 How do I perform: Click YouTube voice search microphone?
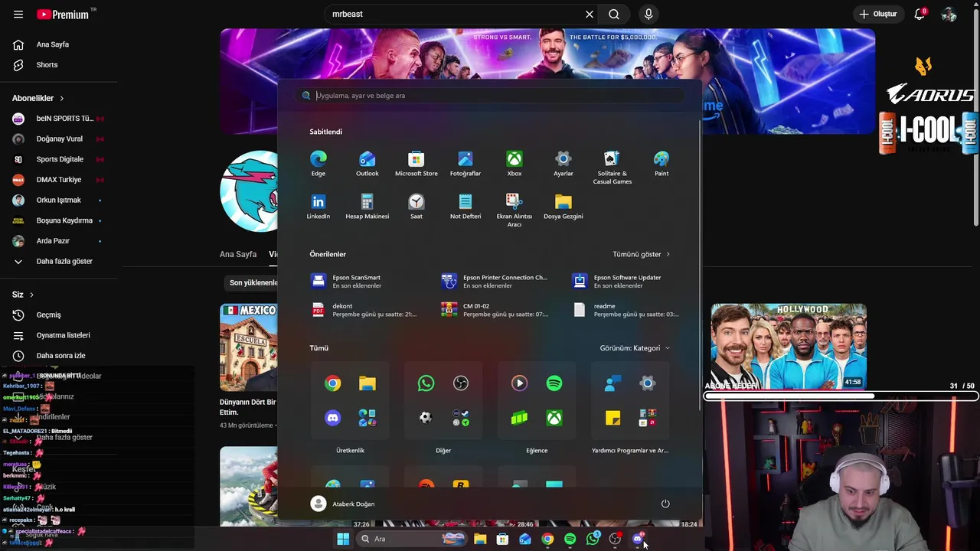pos(648,14)
